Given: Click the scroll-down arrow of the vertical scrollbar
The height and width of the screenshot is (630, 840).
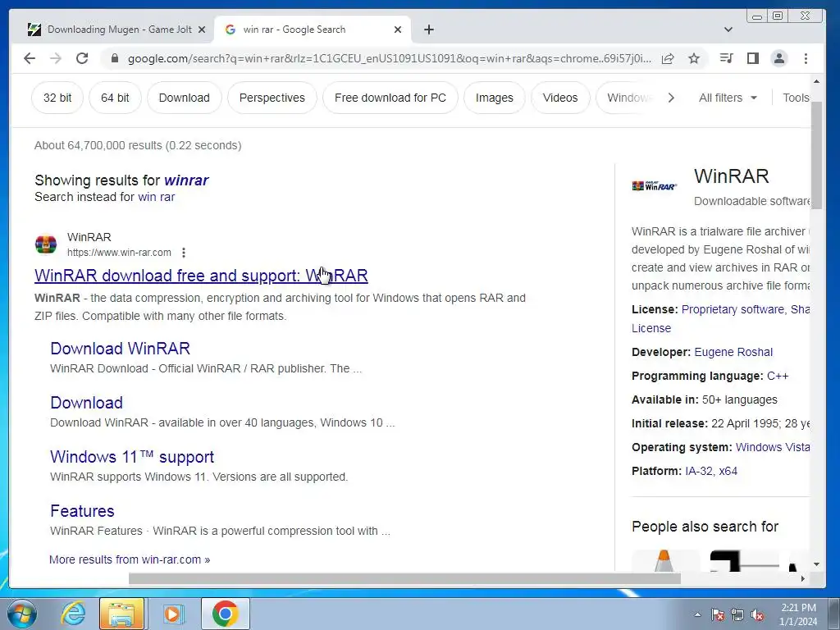Looking at the screenshot, I should point(816,564).
